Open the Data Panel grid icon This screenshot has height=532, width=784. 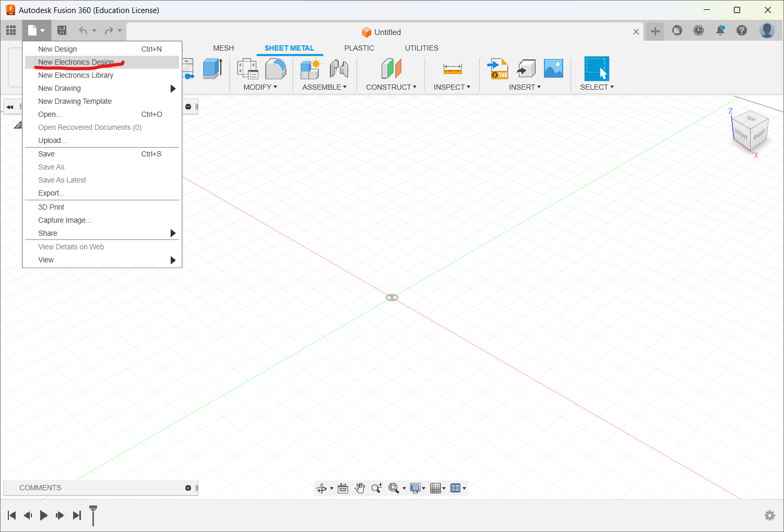click(11, 31)
